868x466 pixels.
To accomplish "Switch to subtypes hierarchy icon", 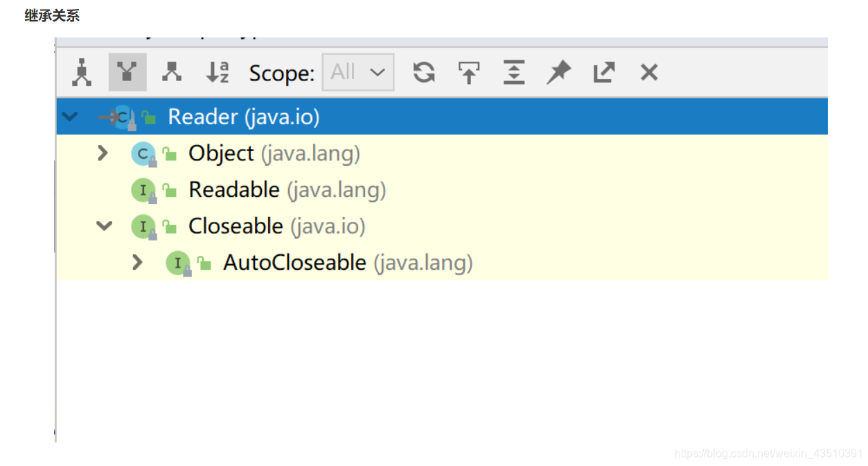I will tap(172, 71).
